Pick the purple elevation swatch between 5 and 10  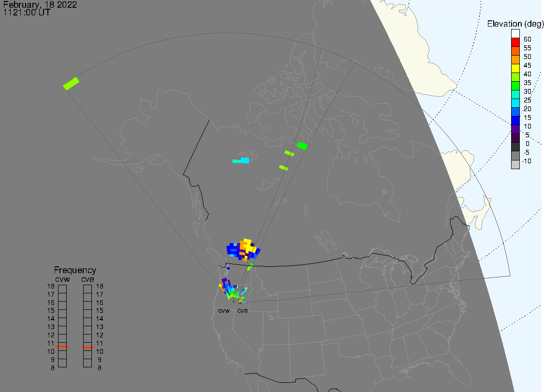pos(515,129)
